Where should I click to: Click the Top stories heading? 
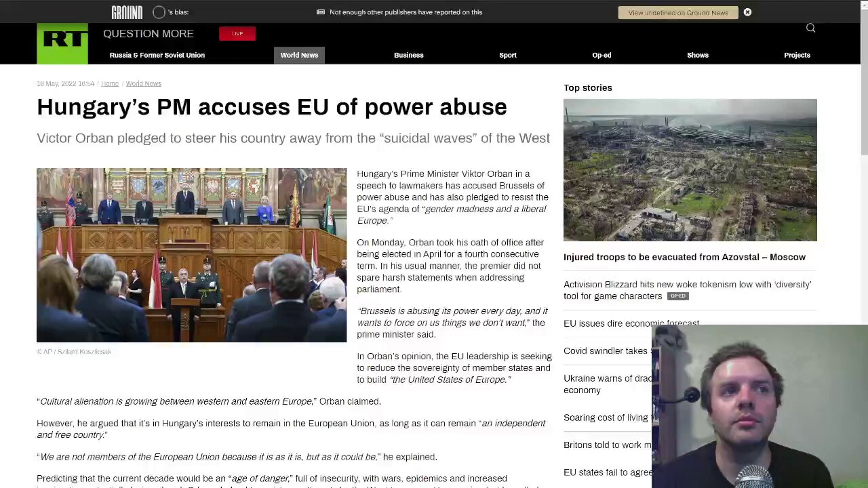point(588,87)
